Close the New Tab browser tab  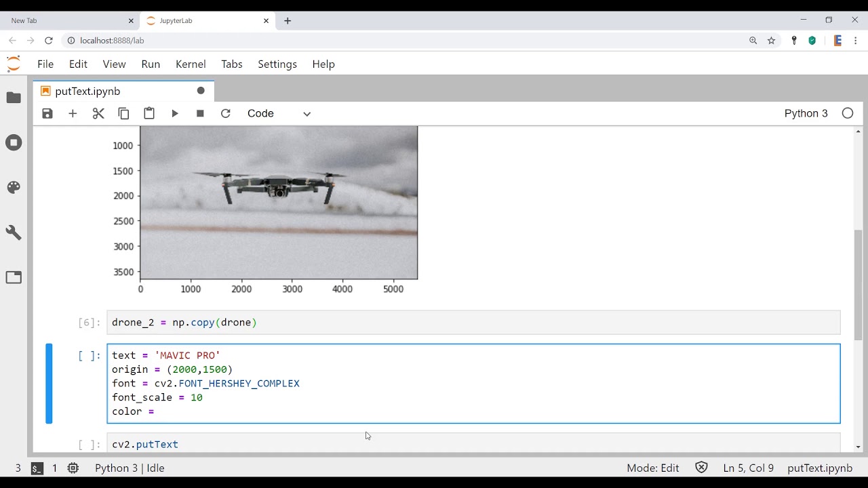coord(131,21)
